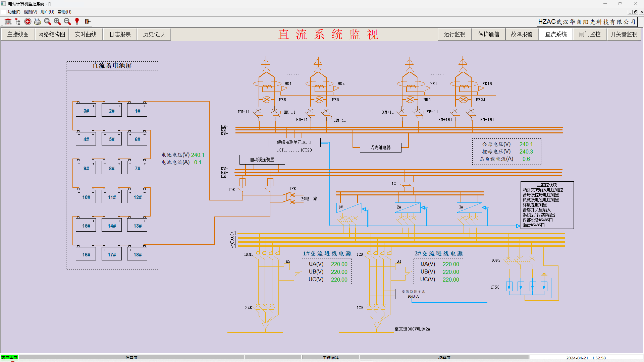
Task: Open the 帮助(H) menu
Action: [x=64, y=12]
